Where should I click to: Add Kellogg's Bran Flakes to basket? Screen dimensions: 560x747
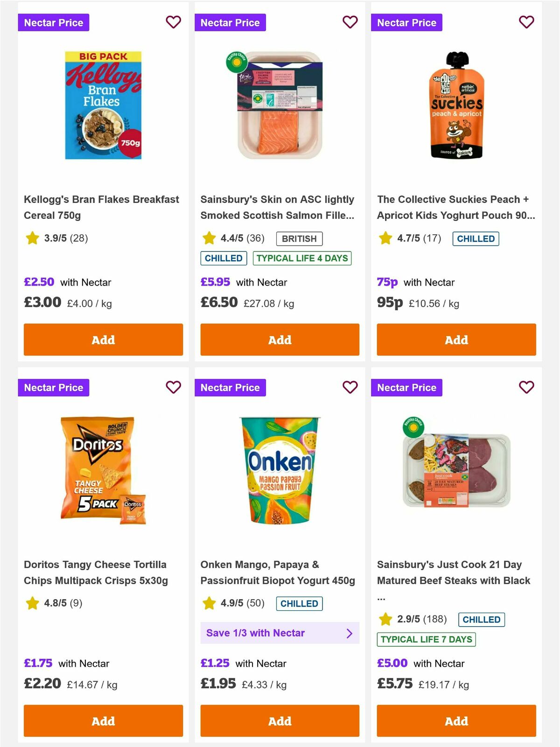pyautogui.click(x=103, y=340)
